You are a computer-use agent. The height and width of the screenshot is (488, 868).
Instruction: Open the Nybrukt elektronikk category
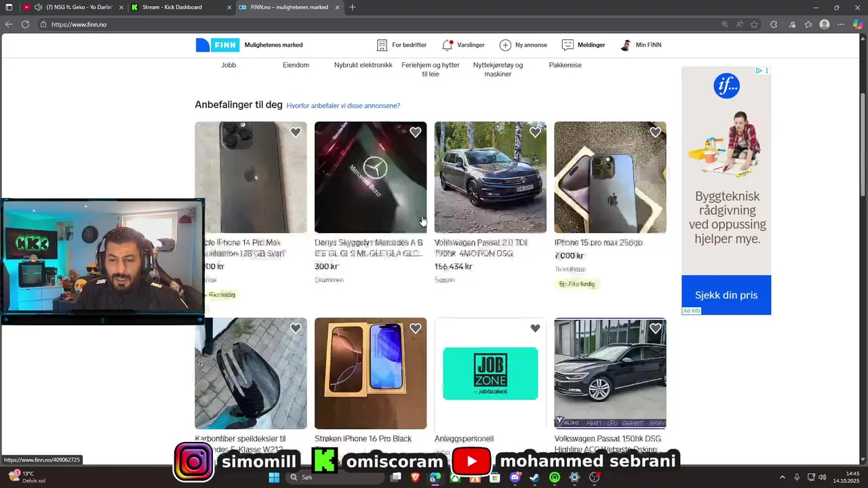click(363, 65)
